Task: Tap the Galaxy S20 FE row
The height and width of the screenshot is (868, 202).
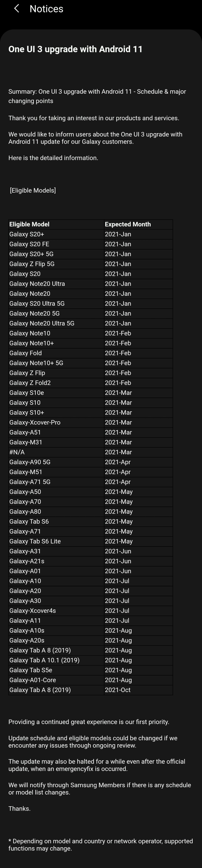Action: pyautogui.click(x=90, y=244)
